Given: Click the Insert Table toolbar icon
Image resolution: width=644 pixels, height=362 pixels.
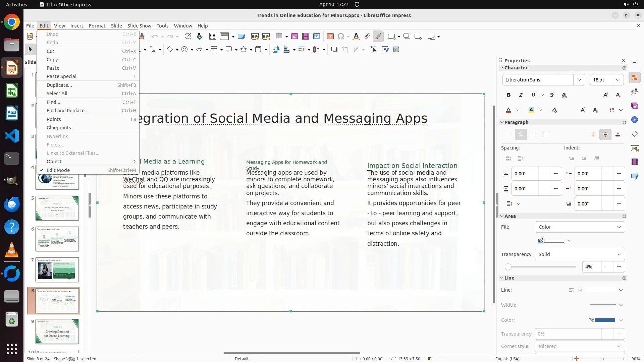Looking at the screenshot, I should point(279,37).
